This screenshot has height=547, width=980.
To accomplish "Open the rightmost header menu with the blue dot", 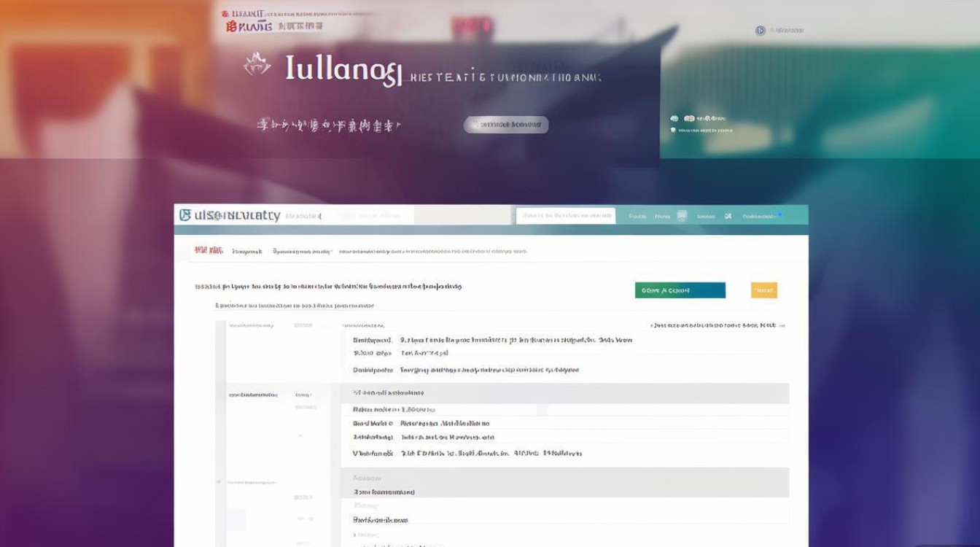I will [x=761, y=216].
